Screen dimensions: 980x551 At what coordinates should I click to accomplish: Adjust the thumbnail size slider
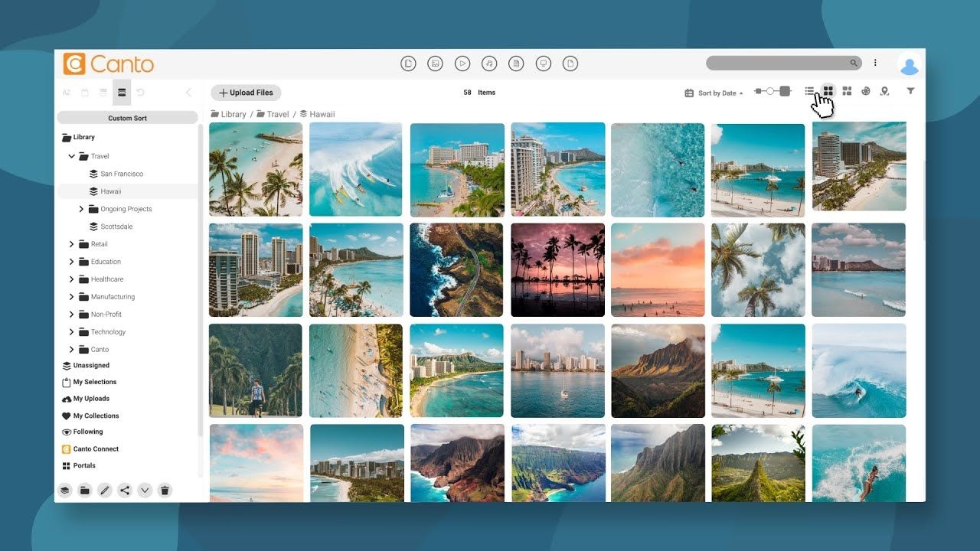pos(771,91)
